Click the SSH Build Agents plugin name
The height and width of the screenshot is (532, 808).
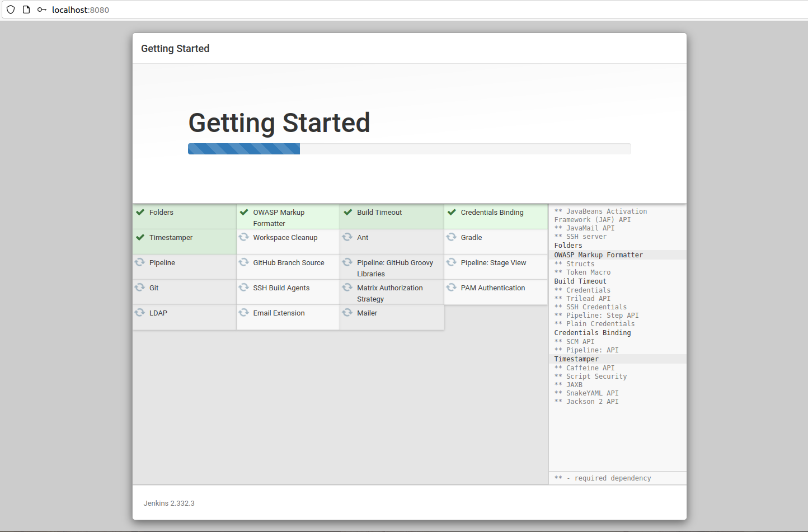click(281, 288)
